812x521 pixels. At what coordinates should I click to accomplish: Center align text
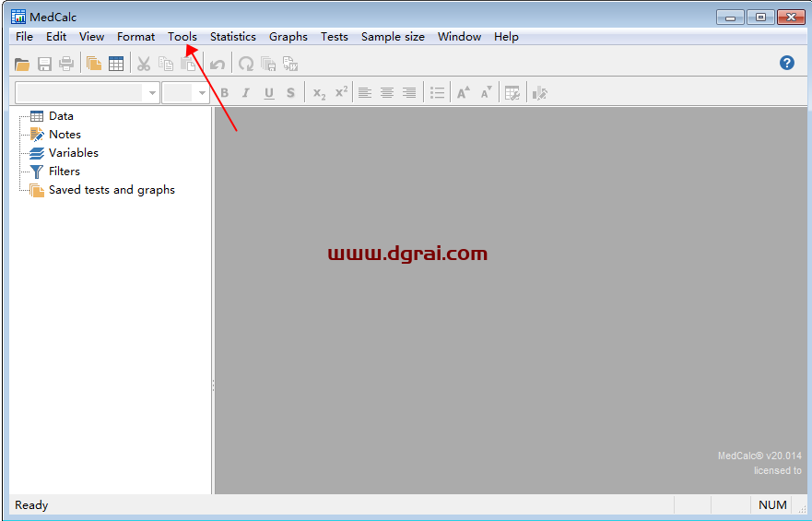point(387,93)
